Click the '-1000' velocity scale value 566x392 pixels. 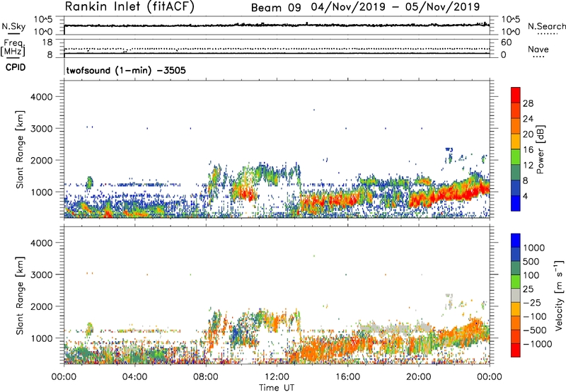537,344
